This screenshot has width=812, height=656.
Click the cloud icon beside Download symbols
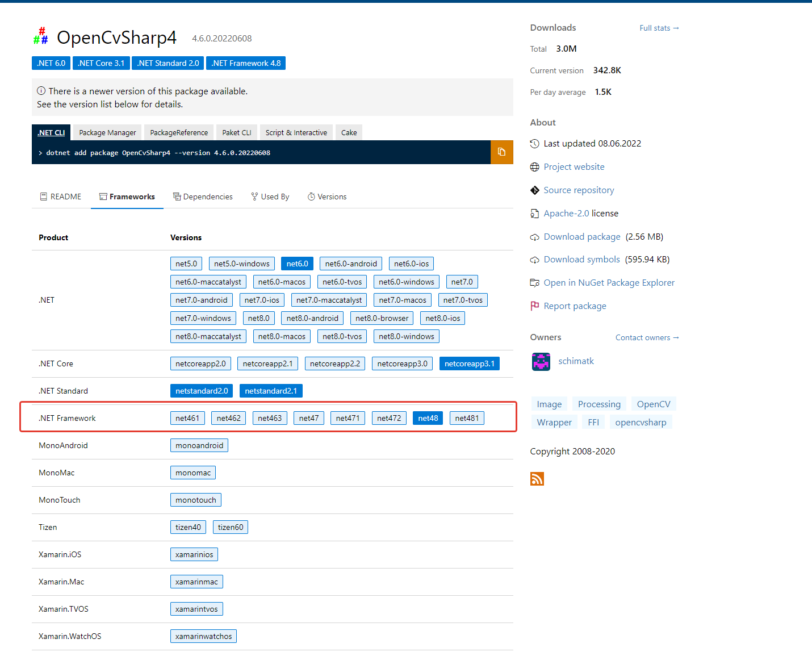[x=535, y=260]
